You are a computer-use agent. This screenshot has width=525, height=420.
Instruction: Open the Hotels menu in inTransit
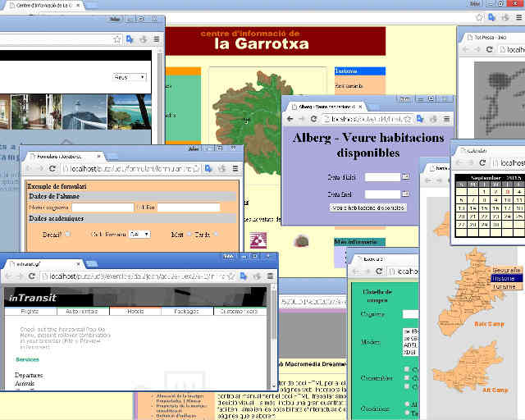click(x=135, y=312)
